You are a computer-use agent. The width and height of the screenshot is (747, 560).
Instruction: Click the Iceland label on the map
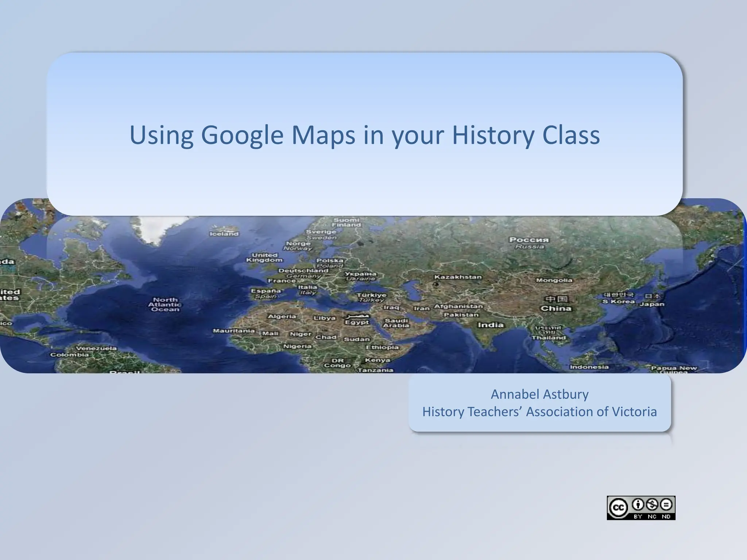pyautogui.click(x=224, y=234)
